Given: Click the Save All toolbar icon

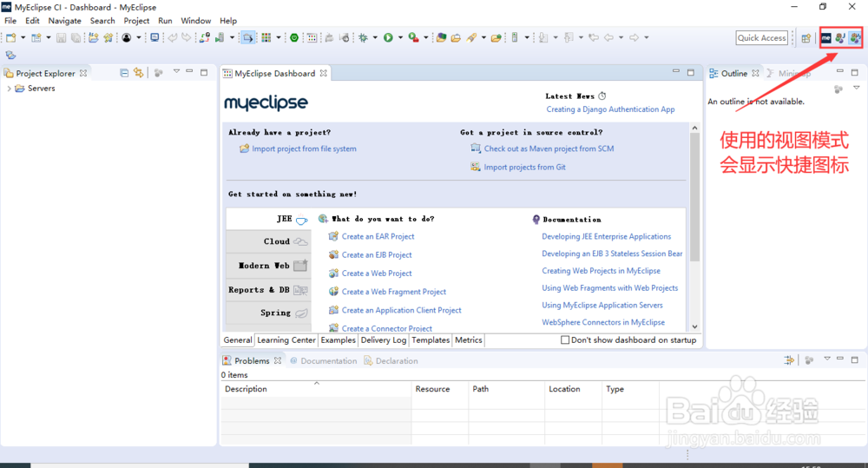Looking at the screenshot, I should coord(76,37).
